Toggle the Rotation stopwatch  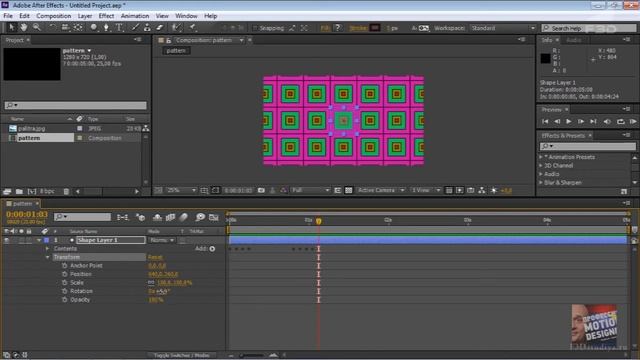64,291
